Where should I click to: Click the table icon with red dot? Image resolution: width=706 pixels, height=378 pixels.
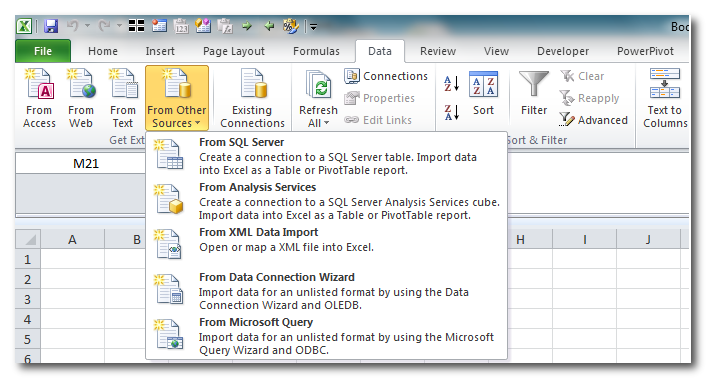[159, 26]
